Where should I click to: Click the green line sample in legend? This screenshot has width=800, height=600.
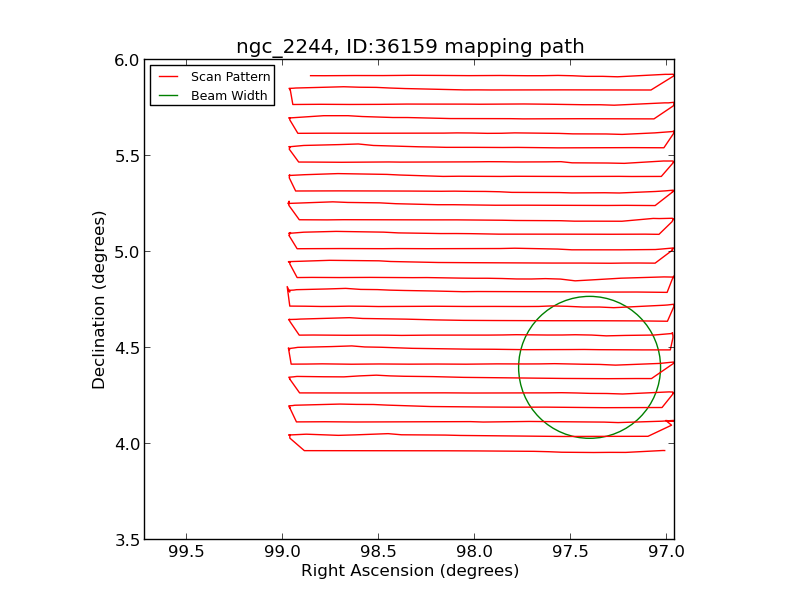168,96
